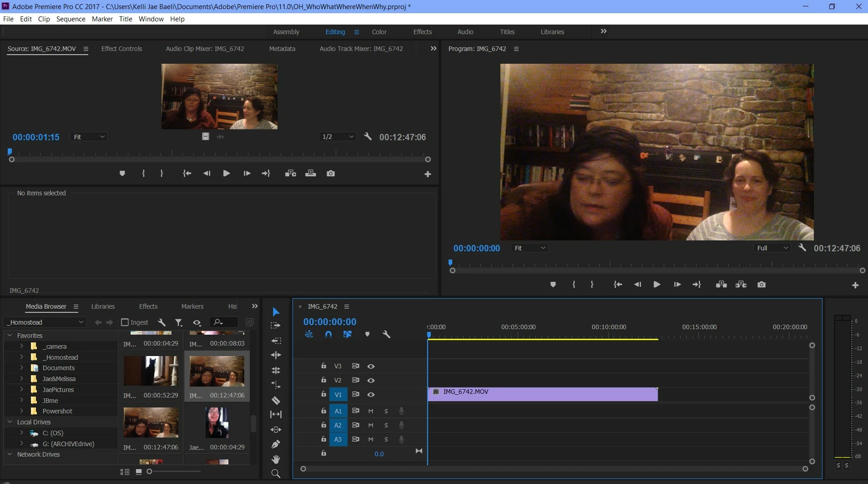Open _Homostead directory dropdown
This screenshot has width=868, height=484.
coord(45,322)
